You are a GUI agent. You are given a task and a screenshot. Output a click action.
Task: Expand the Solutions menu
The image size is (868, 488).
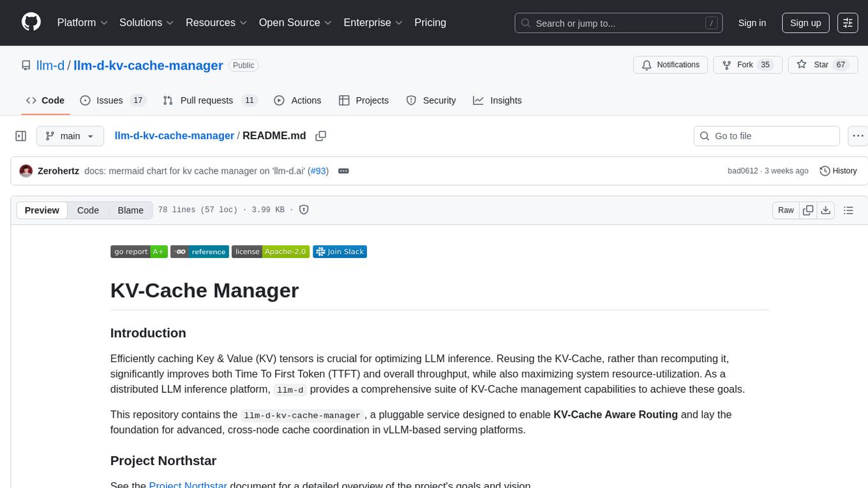click(x=147, y=22)
